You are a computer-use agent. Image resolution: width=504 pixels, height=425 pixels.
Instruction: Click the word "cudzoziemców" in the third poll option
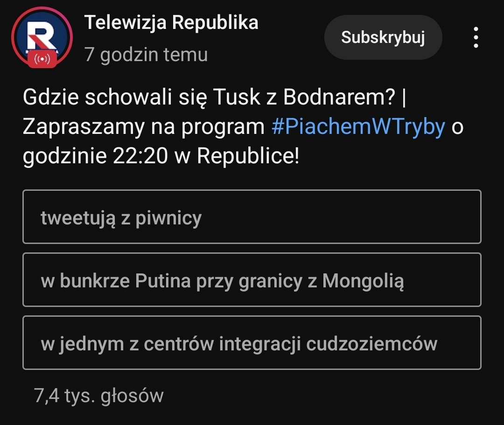[371, 343]
